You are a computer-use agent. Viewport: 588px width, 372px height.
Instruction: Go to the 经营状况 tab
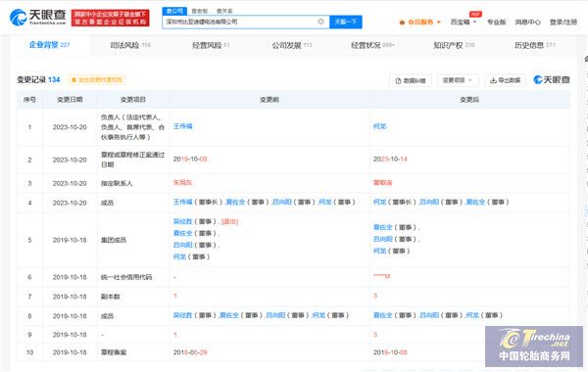(372, 45)
